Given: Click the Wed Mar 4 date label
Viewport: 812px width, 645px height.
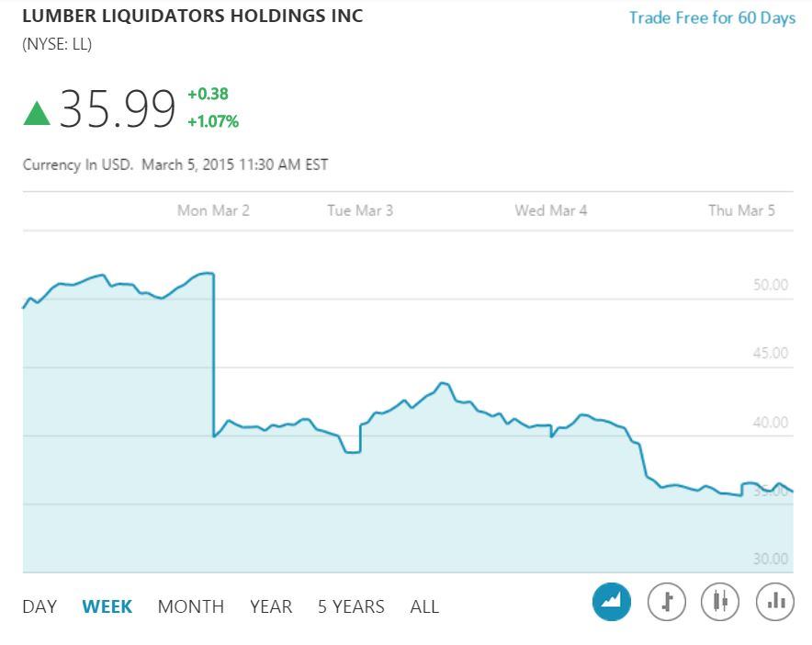Looking at the screenshot, I should point(551,210).
